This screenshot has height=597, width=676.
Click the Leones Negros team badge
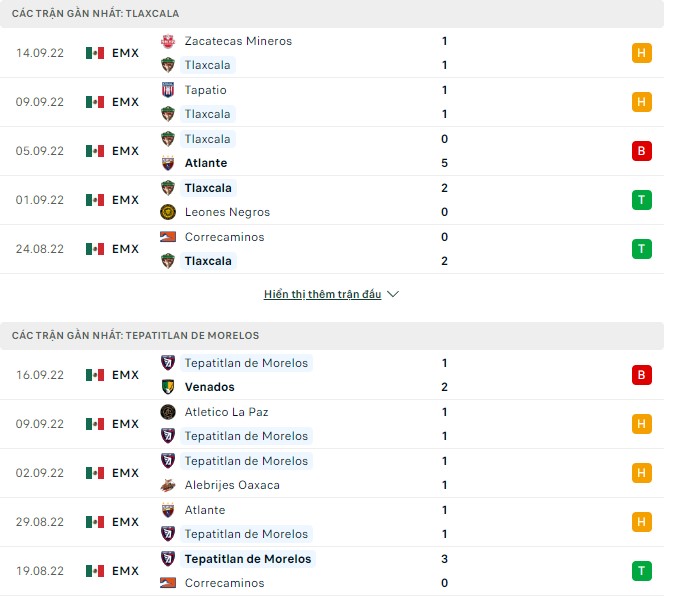coord(168,212)
